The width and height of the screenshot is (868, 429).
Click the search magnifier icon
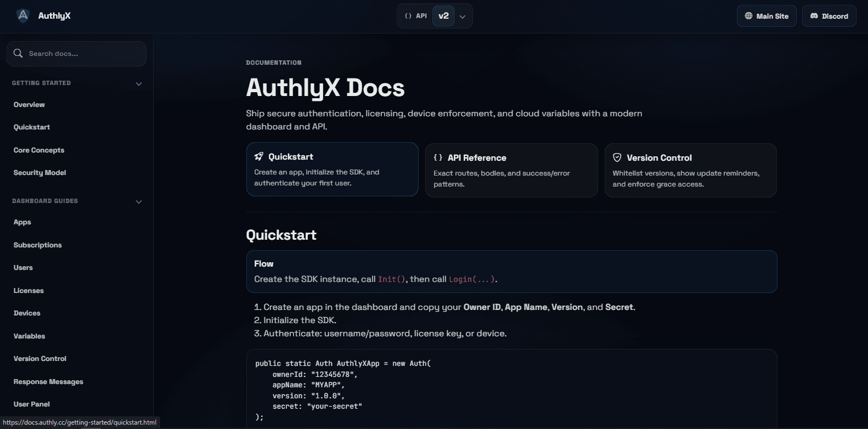(18, 53)
